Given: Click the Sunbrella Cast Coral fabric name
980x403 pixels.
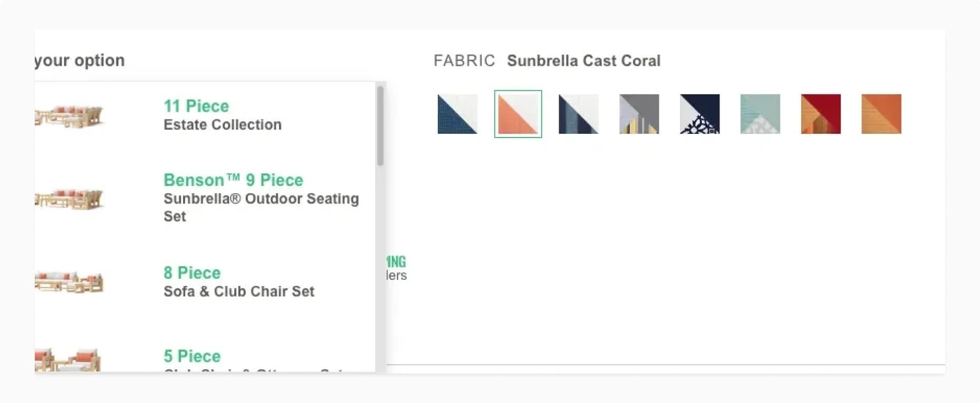Looking at the screenshot, I should [584, 61].
